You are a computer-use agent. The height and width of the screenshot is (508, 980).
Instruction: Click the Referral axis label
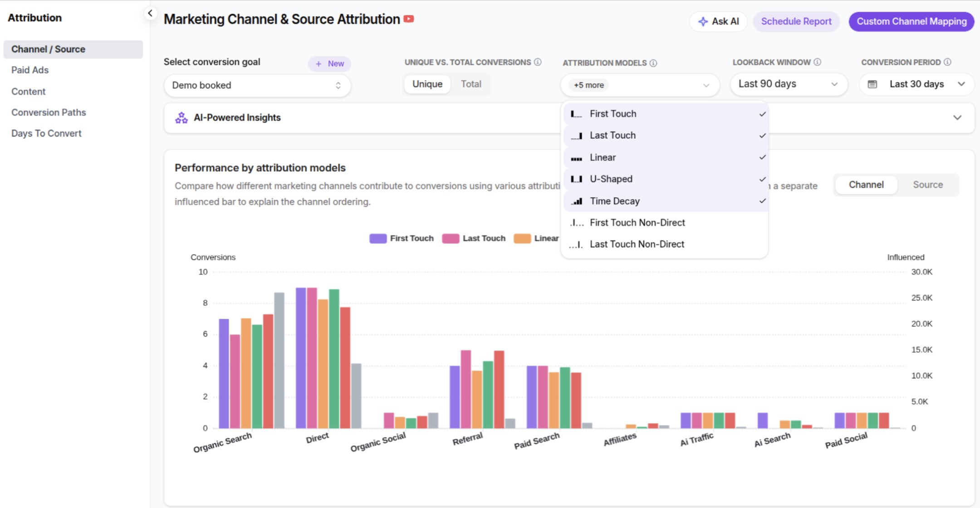tap(467, 439)
